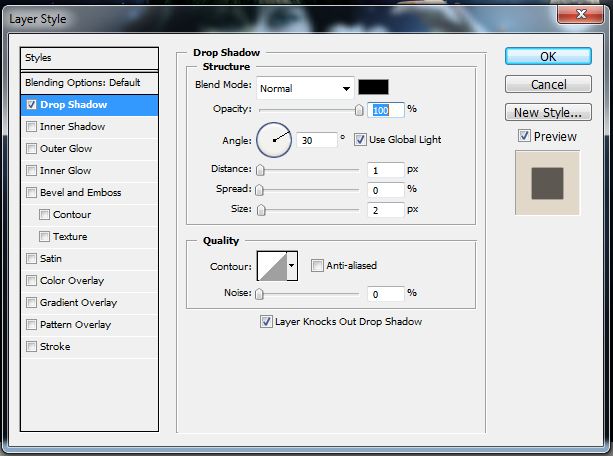Image resolution: width=613 pixels, height=456 pixels.
Task: Click the New Style button
Action: 548,112
